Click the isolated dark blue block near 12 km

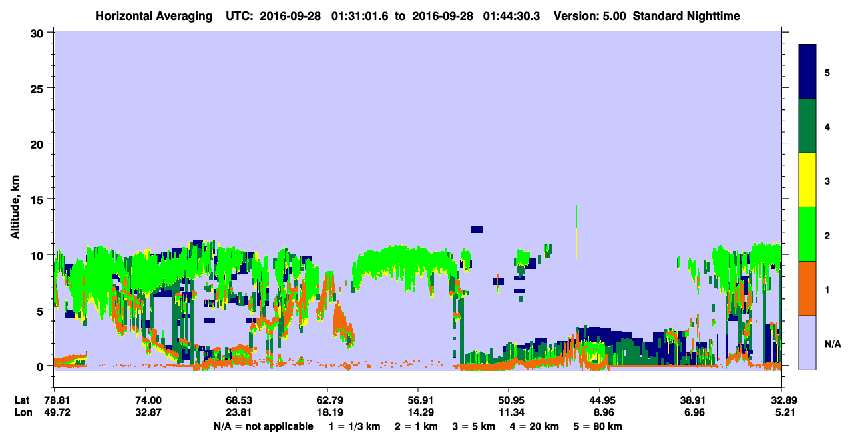[x=477, y=229]
